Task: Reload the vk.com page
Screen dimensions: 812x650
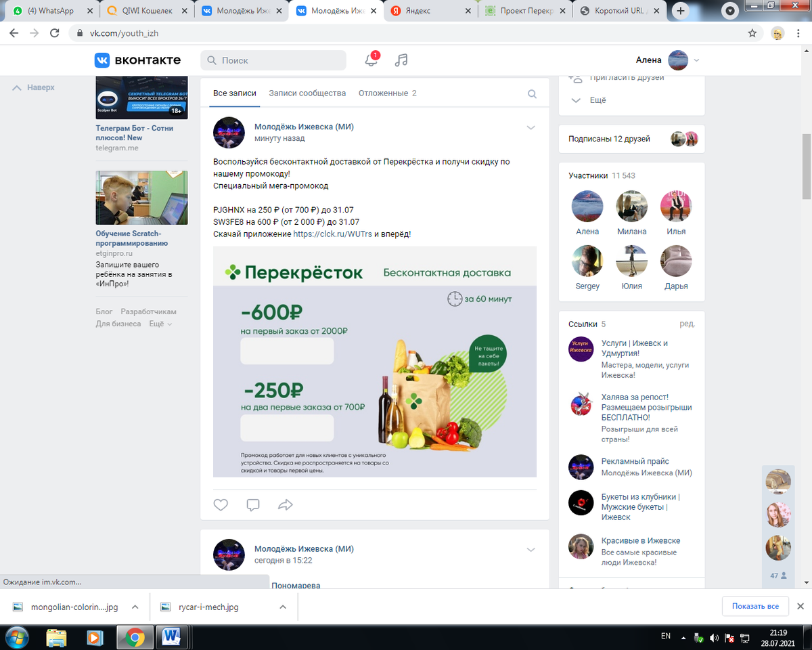Action: coord(55,32)
